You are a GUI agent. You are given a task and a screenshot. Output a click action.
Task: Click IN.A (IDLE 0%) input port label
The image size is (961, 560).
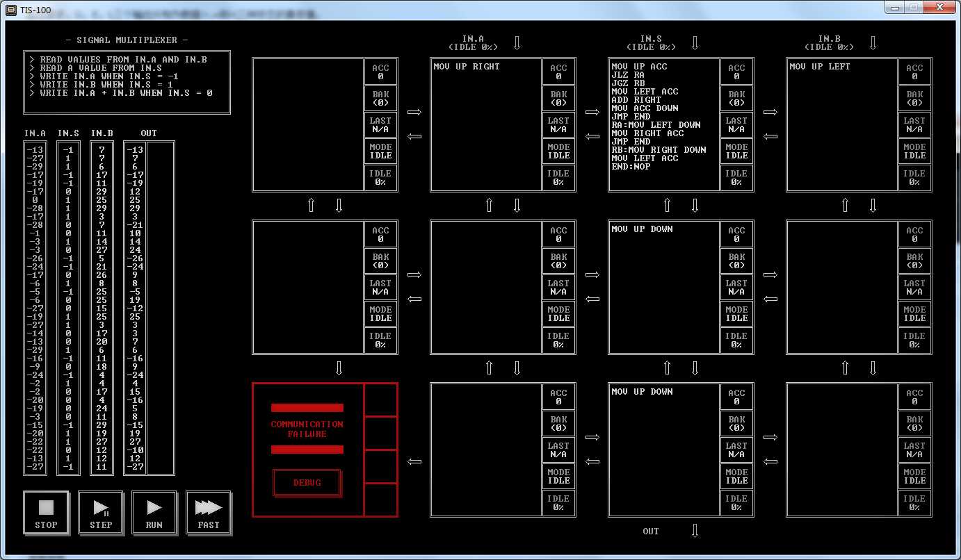(473, 43)
